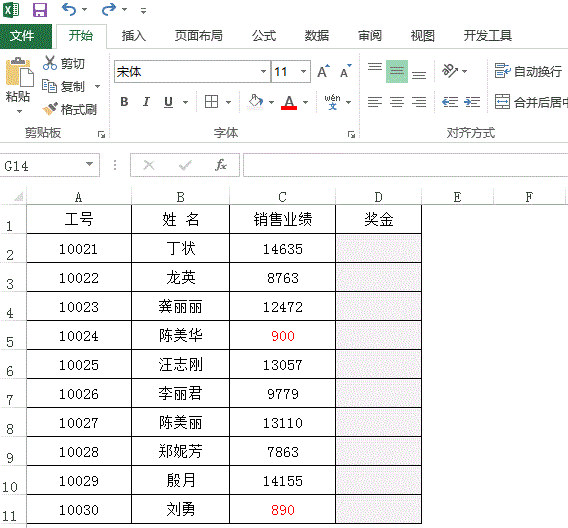Open the Redo history dropdown arrow
The image size is (568, 528).
(124, 10)
